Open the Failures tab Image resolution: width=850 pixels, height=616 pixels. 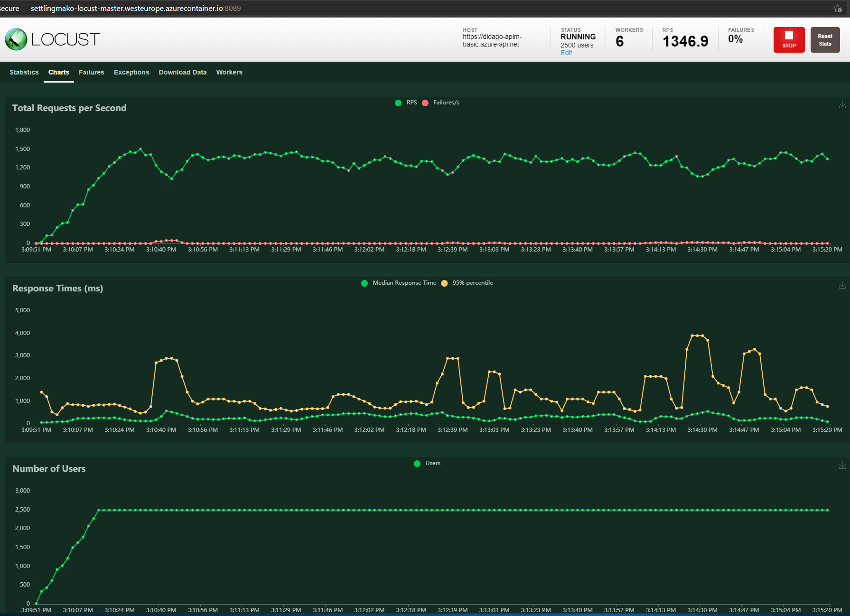tap(91, 72)
